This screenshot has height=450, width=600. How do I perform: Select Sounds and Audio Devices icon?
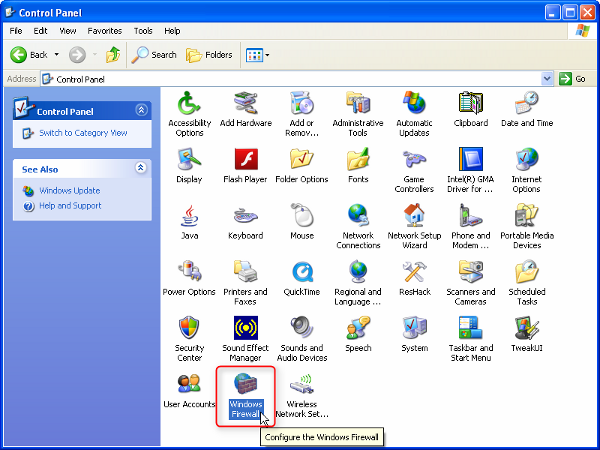(x=302, y=329)
